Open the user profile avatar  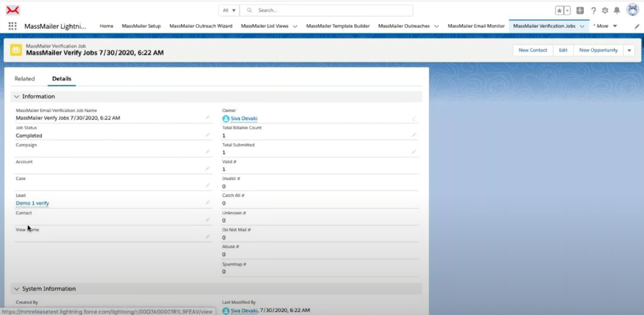click(x=632, y=10)
